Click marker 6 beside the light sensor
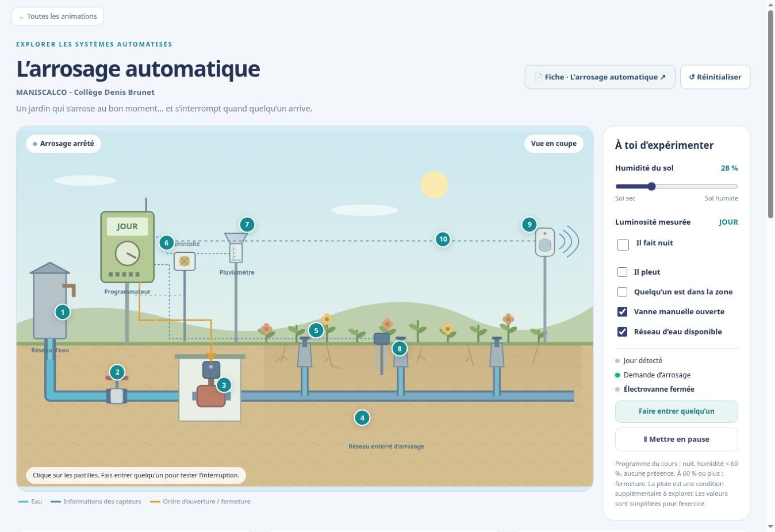This screenshot has width=775, height=532. click(167, 242)
